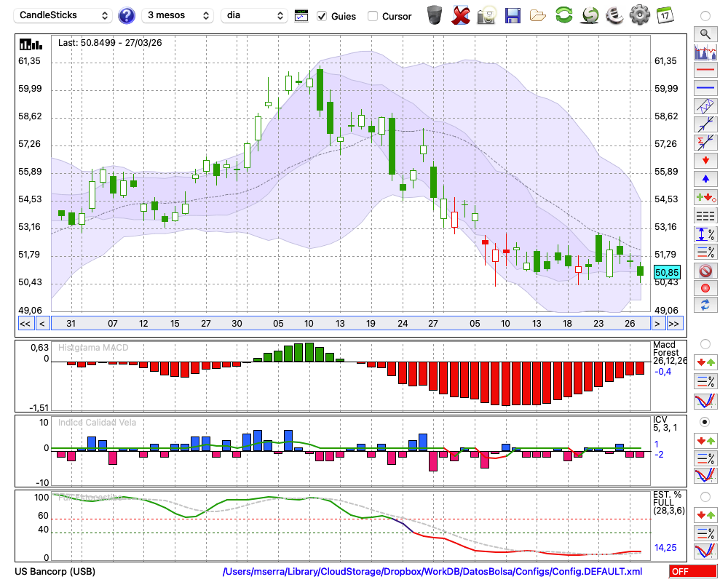Click the trash can icon in toolbar
Viewport: 728px width, 582px height.
click(x=435, y=15)
